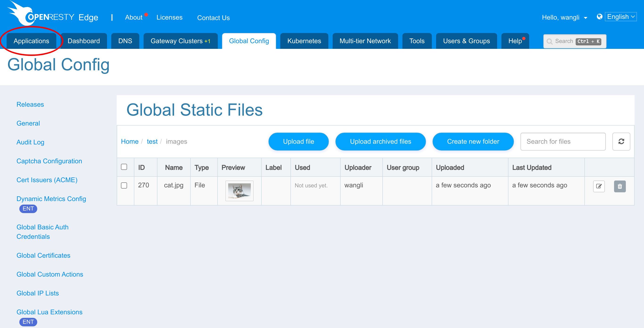
Task: Open the Audit Log sidebar link
Action: click(x=30, y=142)
